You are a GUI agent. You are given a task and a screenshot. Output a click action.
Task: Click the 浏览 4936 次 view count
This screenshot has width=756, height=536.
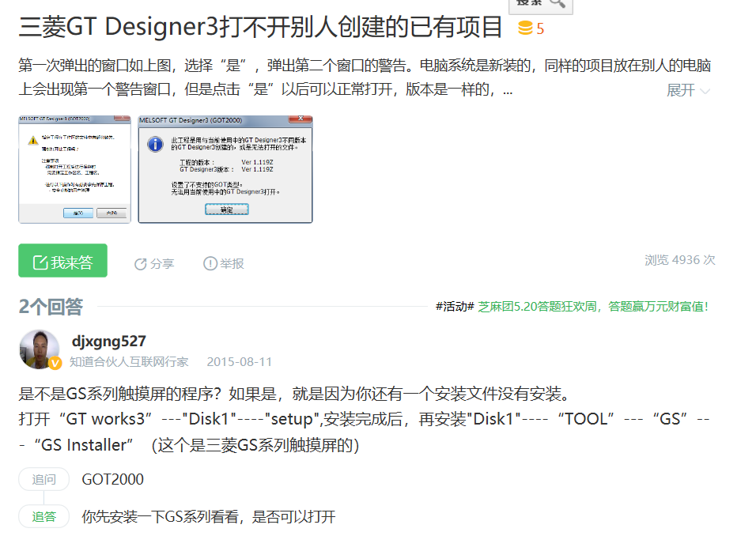point(679,259)
